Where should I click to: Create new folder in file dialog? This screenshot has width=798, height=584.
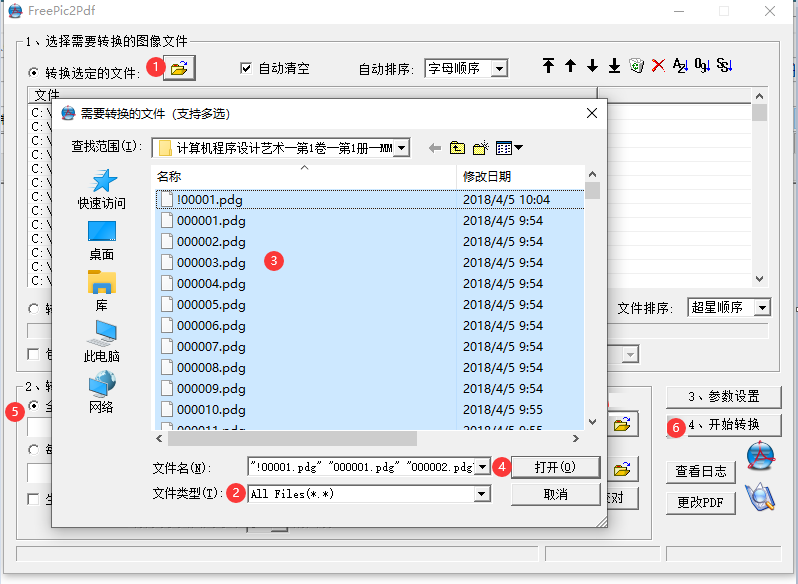[x=480, y=148]
